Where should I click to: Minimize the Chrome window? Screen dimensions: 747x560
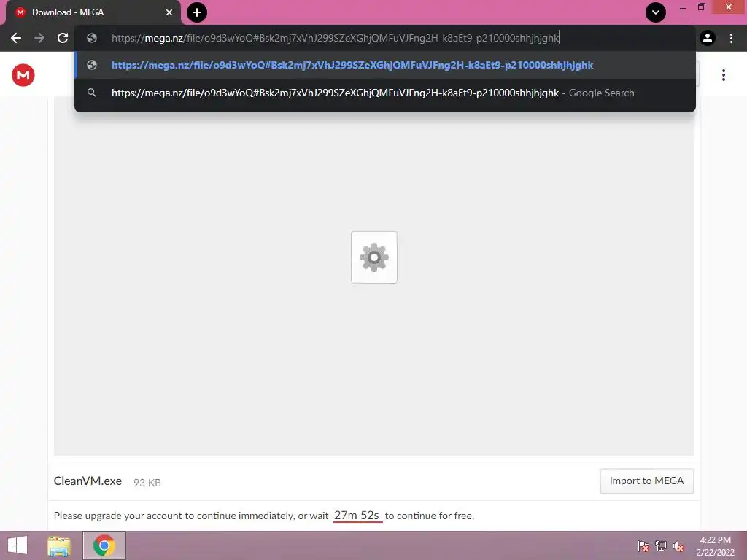tap(683, 8)
